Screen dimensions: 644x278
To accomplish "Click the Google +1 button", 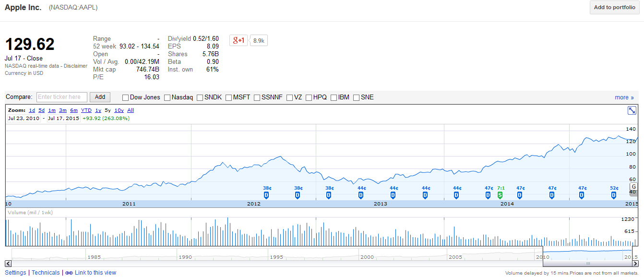I will [239, 40].
